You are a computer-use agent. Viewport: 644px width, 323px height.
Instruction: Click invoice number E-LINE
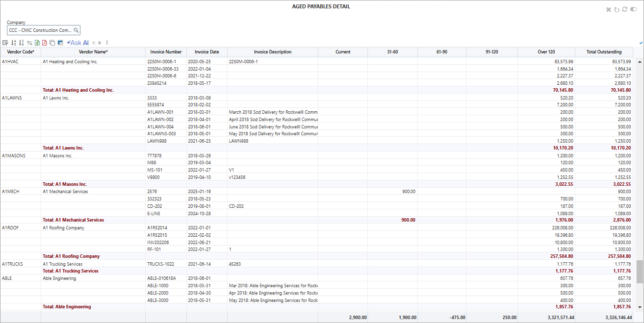click(154, 213)
